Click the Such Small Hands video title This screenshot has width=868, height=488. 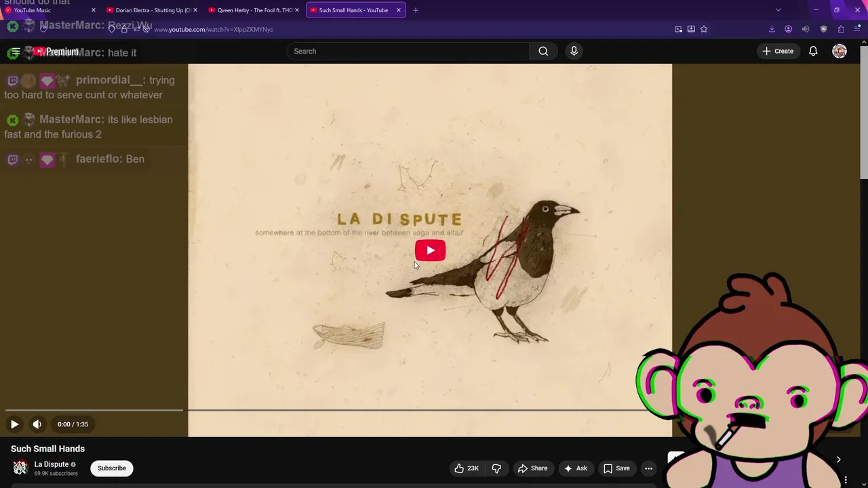[47, 449]
